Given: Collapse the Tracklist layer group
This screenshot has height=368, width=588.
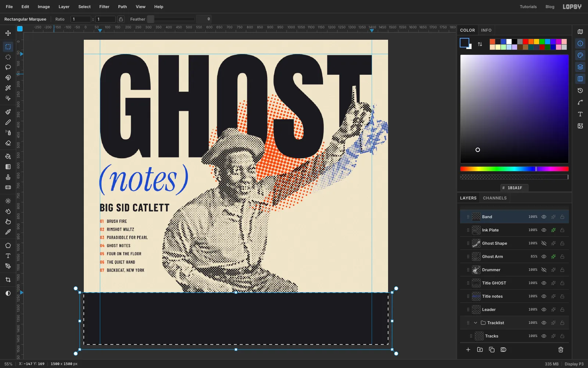Looking at the screenshot, I should click(x=476, y=323).
